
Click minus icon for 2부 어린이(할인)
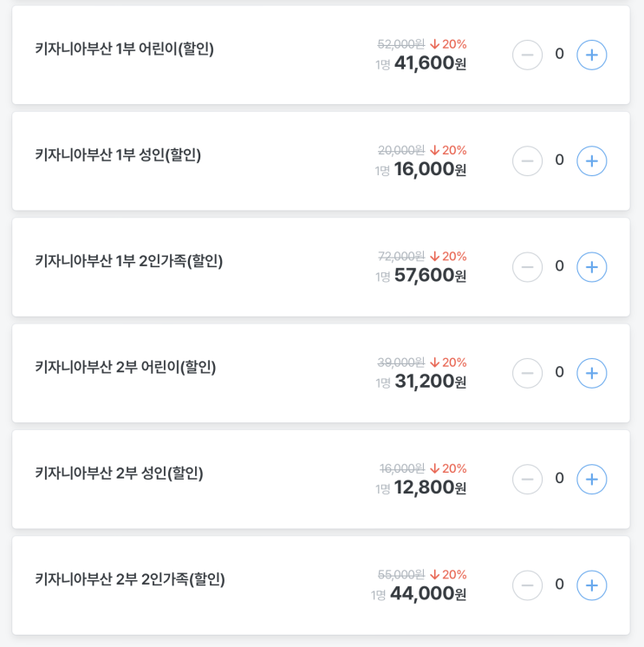coord(527,373)
